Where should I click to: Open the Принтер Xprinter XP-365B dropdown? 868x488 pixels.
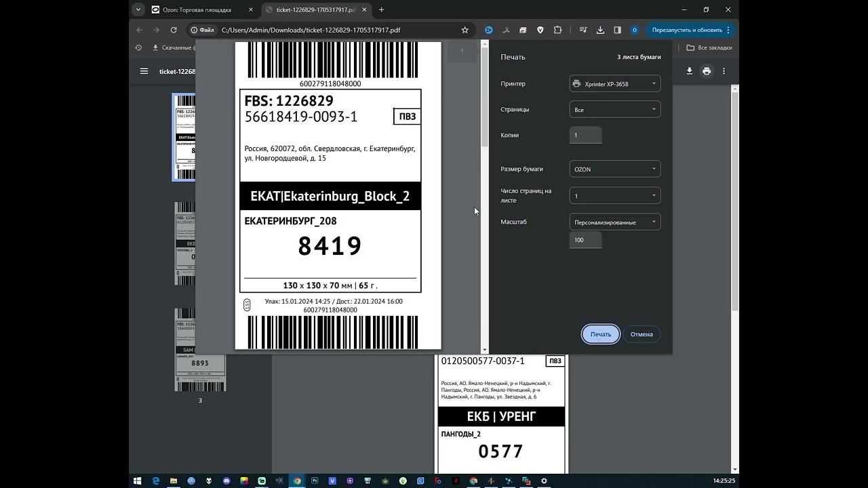coord(615,84)
